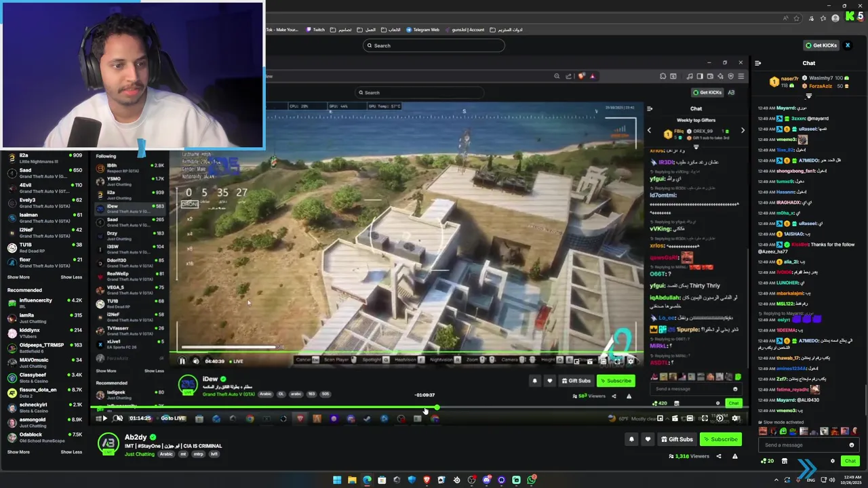The image size is (868, 488).
Task: Expand outer following list with Show More
Action: 18,277
